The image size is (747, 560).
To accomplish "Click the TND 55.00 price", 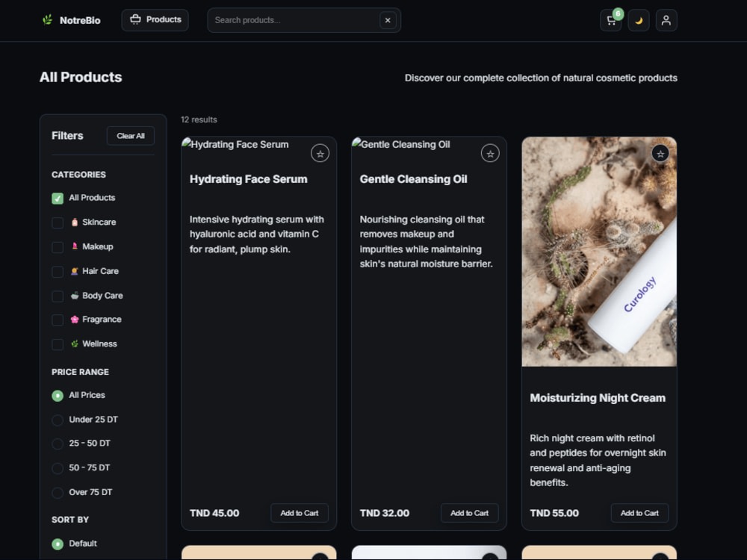I will click(554, 513).
